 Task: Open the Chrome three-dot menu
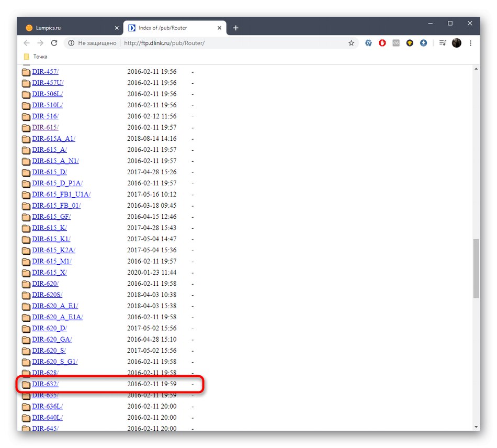(470, 43)
